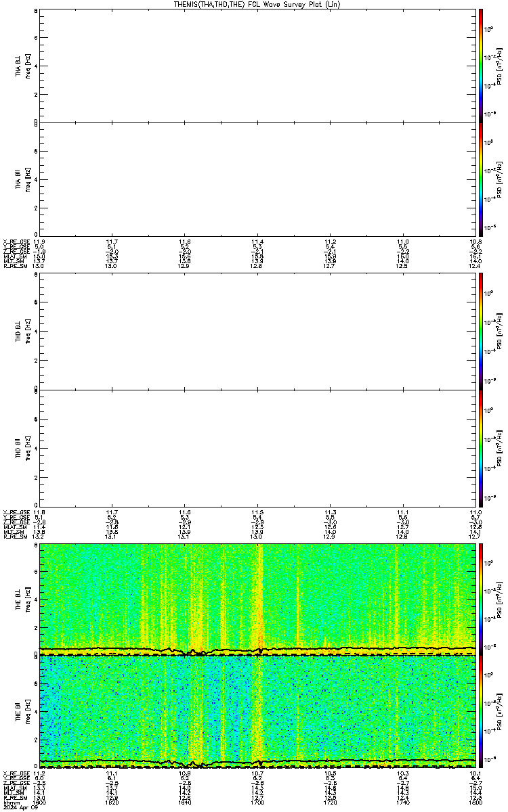508x812 pixels.
Task: Pick the THE B-parallel PSD color bar
Action: tap(480, 711)
